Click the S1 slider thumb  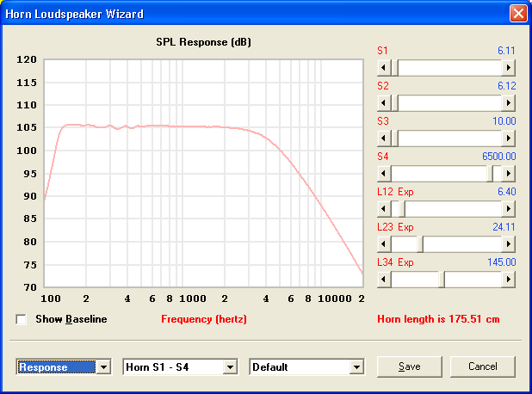pyautogui.click(x=394, y=68)
